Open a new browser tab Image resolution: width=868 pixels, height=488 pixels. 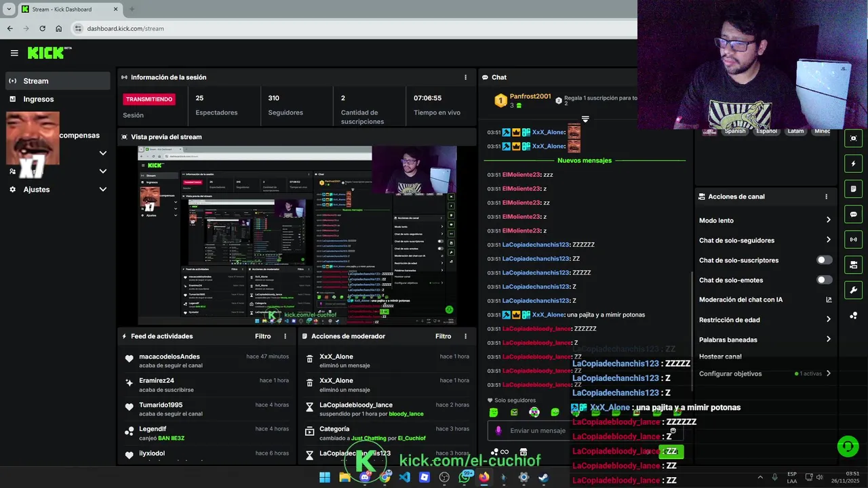pos(132,9)
